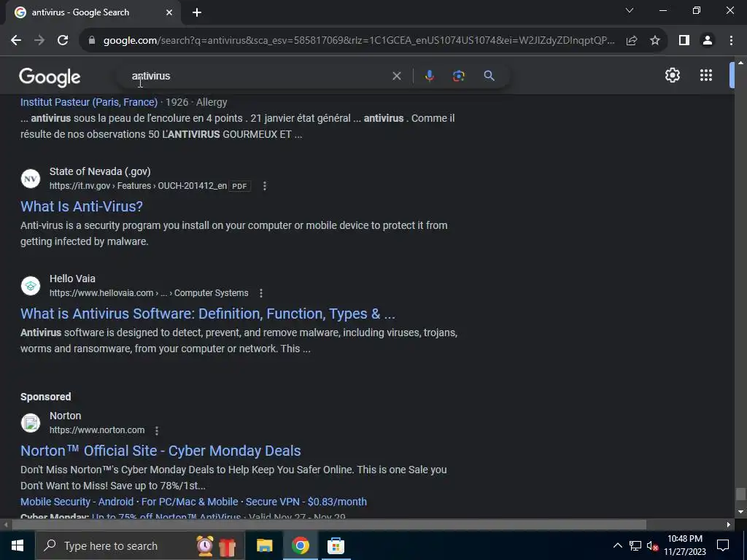
Task: Close the antivirus Google Search tab
Action: pyautogui.click(x=169, y=12)
